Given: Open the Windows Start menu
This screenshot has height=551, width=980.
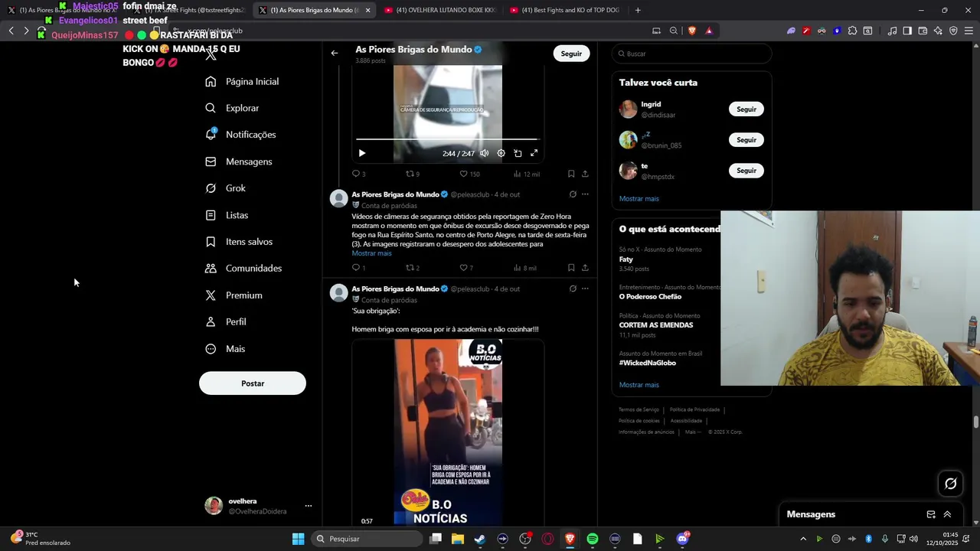Looking at the screenshot, I should point(298,539).
